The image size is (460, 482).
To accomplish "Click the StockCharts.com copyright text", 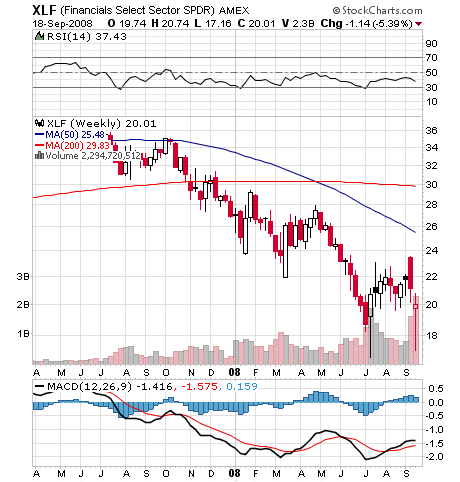I will [x=378, y=11].
